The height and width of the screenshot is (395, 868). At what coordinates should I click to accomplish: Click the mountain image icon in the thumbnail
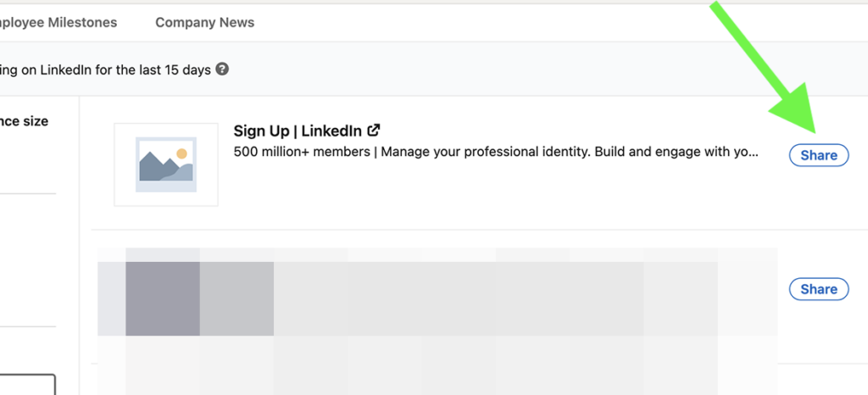click(166, 164)
